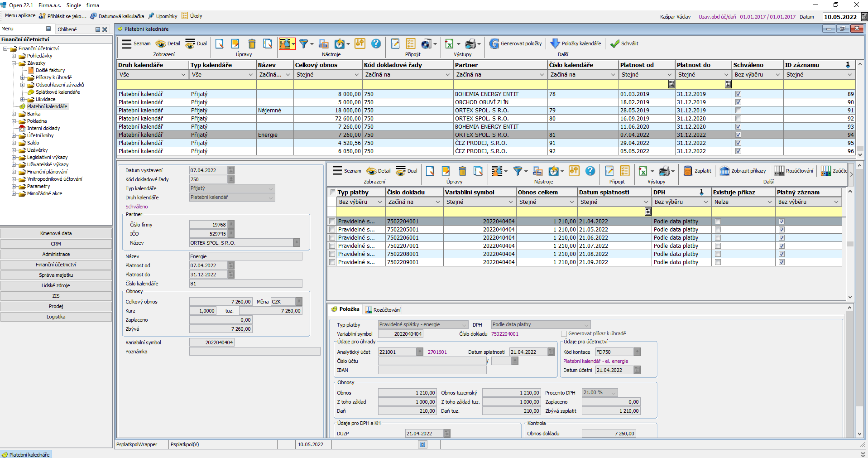Image resolution: width=868 pixels, height=458 pixels.
Task: Enable Generovat příkaz k úhradě checkbox
Action: pyautogui.click(x=564, y=334)
